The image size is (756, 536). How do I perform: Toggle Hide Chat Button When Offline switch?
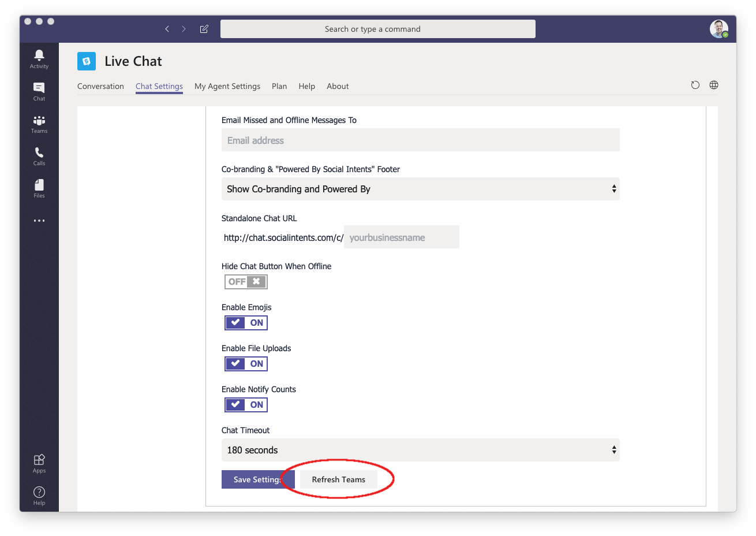(246, 282)
